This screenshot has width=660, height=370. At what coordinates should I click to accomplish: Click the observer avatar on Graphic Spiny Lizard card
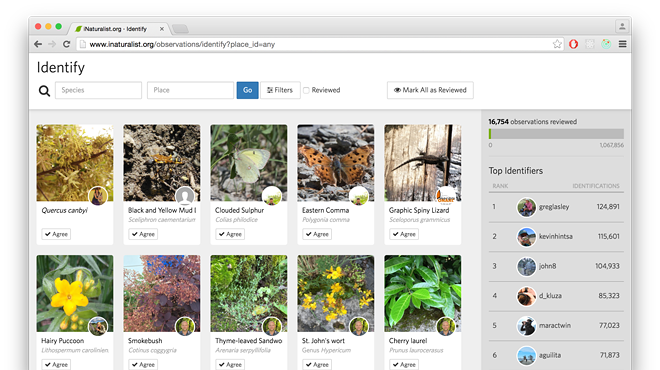click(x=446, y=196)
